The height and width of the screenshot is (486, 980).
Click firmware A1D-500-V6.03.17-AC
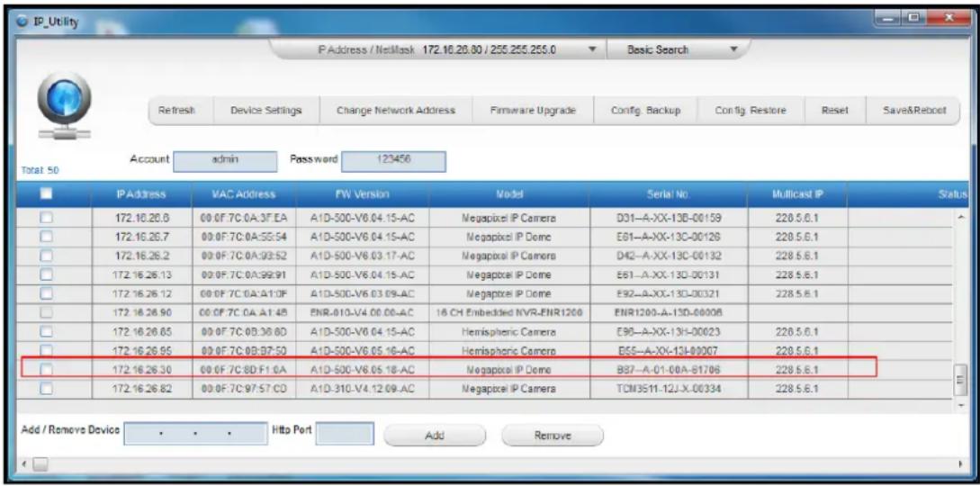click(x=363, y=255)
